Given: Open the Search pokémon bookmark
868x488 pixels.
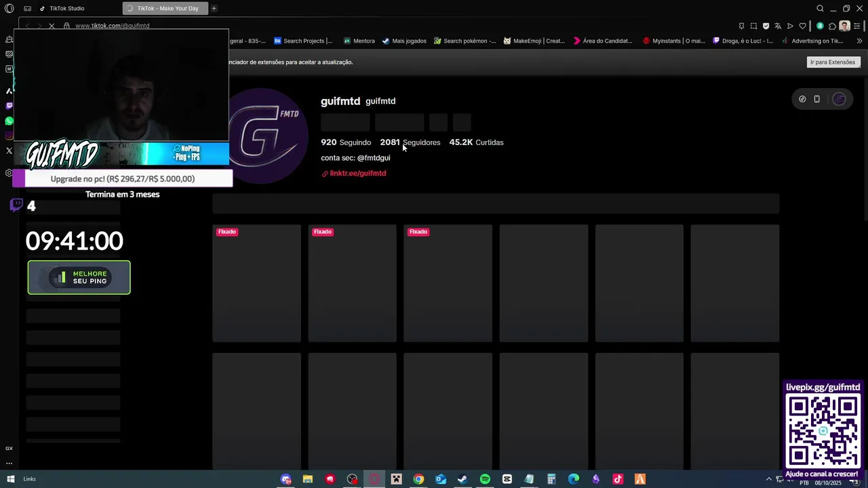Looking at the screenshot, I should pyautogui.click(x=465, y=41).
